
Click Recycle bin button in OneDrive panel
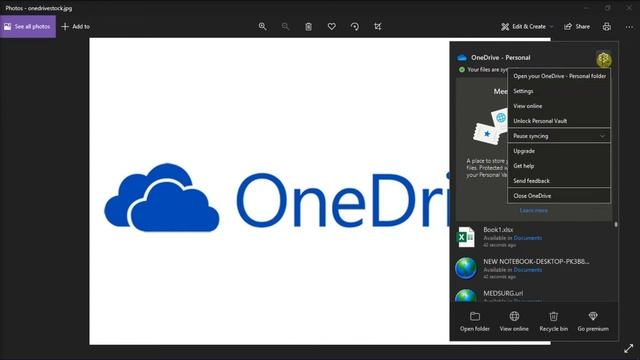(553, 322)
